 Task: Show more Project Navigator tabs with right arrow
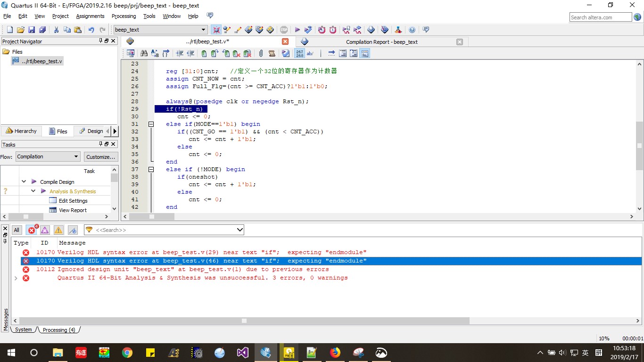point(115,131)
